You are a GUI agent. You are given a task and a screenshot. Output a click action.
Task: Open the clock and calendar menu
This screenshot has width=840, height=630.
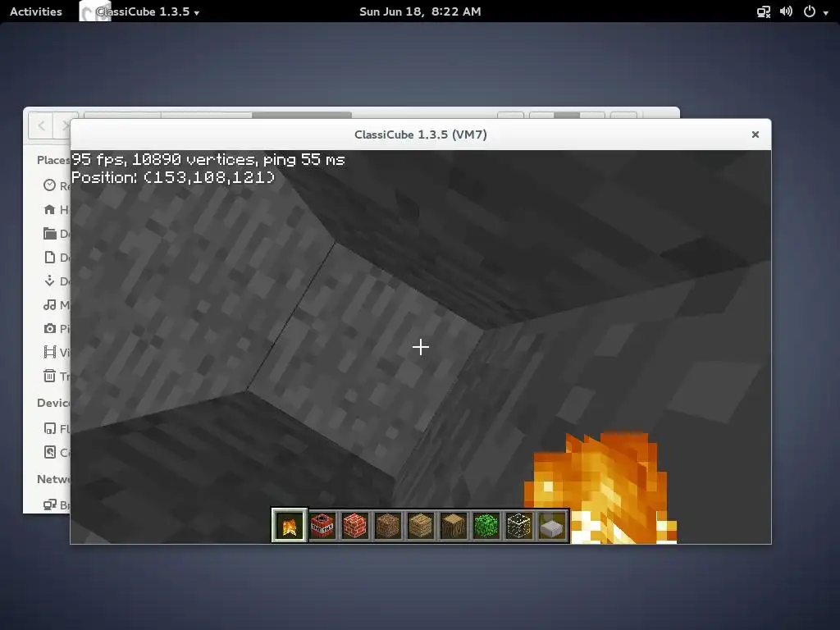pos(420,11)
